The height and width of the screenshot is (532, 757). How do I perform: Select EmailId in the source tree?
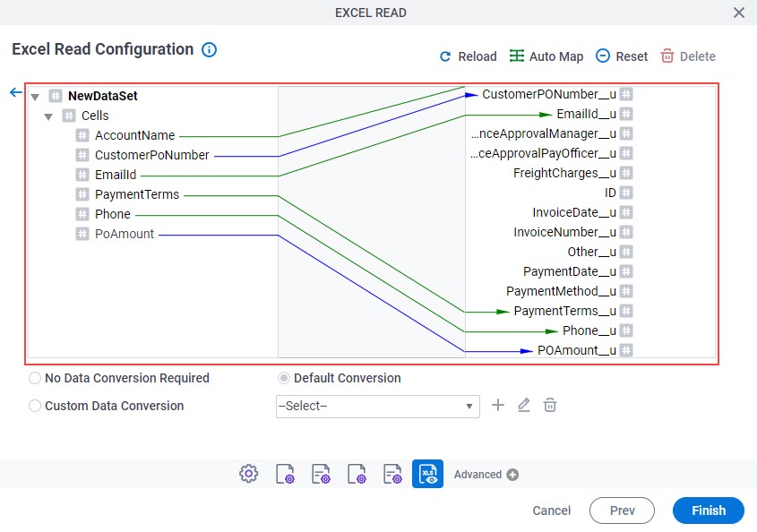tap(116, 175)
